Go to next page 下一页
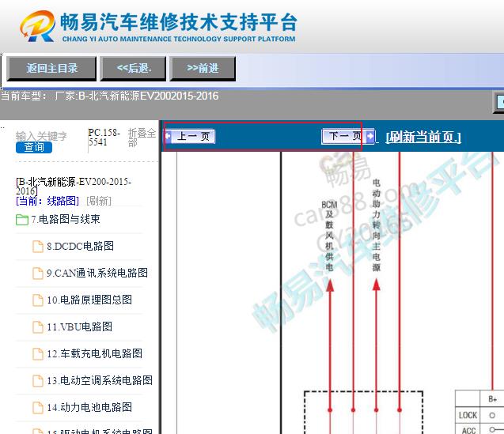 348,136
